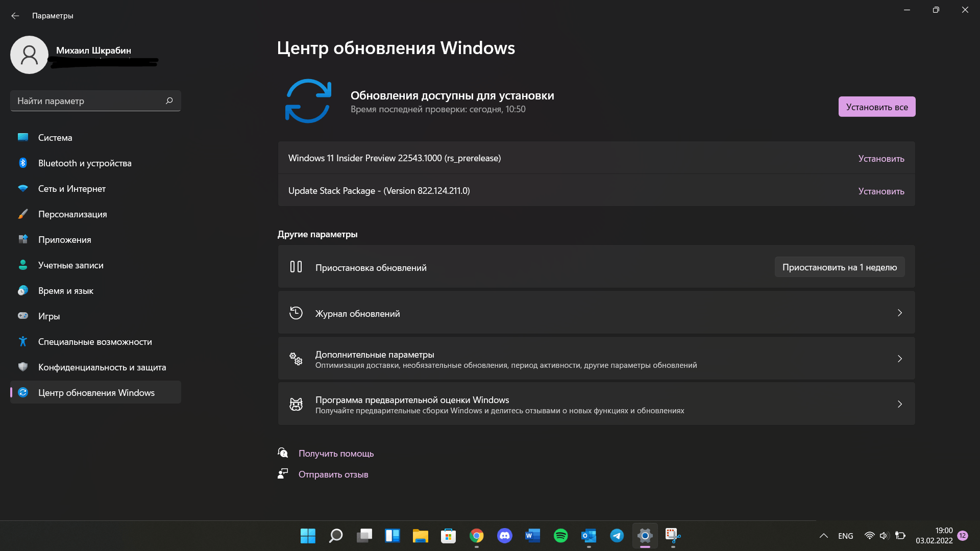Click user name Михаил Шкрабин
Screen dimensions: 980x551
[x=93, y=50]
